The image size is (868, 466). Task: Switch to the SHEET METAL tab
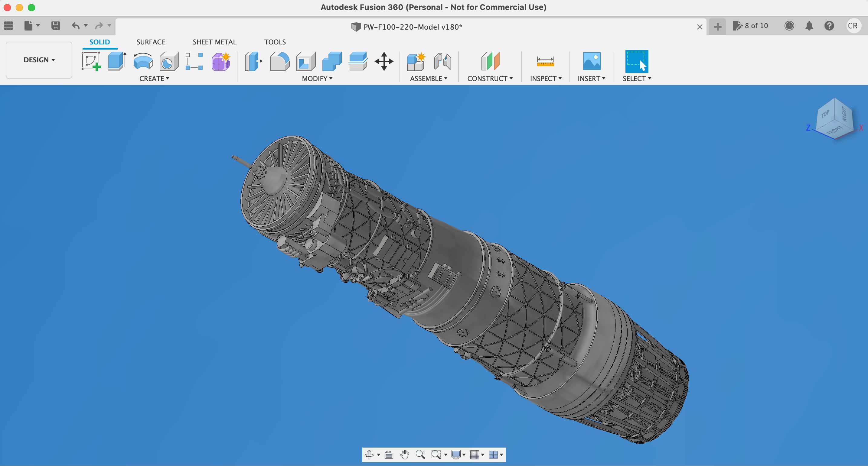click(215, 42)
